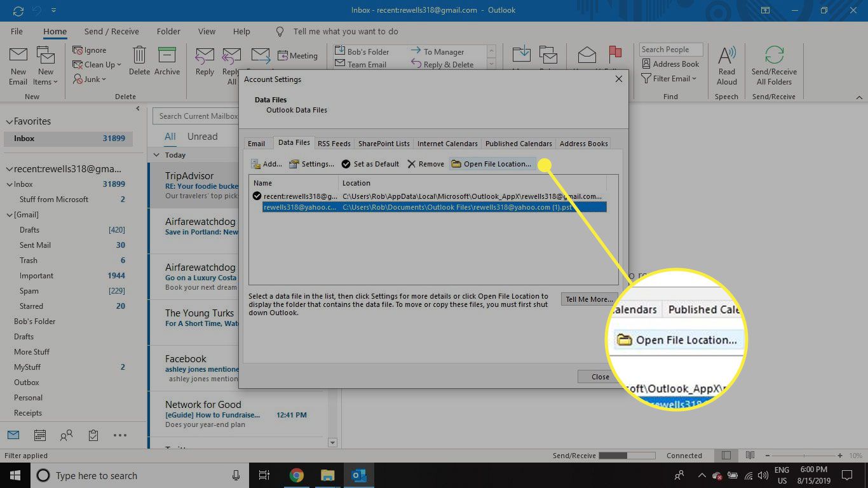Open the Junk dropdown
This screenshot has height=488, width=868.
click(90, 79)
